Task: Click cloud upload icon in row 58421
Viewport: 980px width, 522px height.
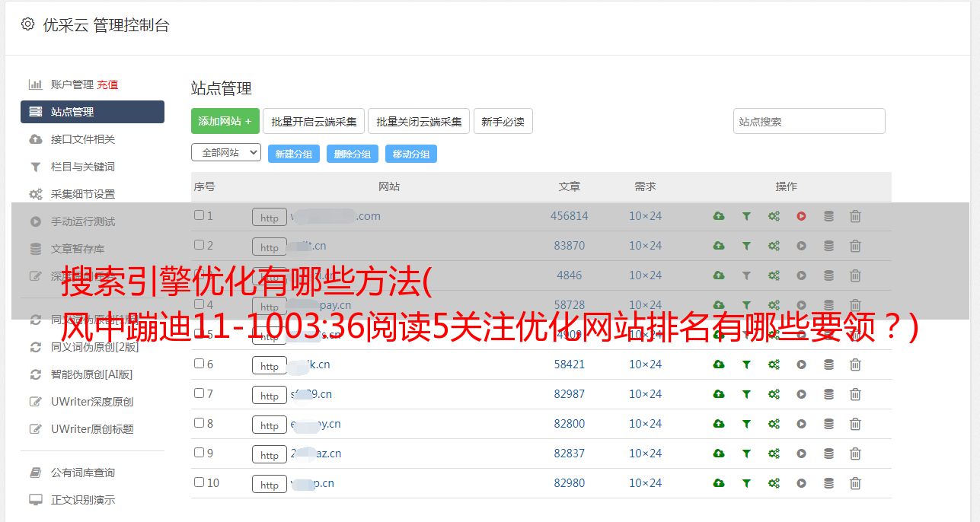Action: 719,364
